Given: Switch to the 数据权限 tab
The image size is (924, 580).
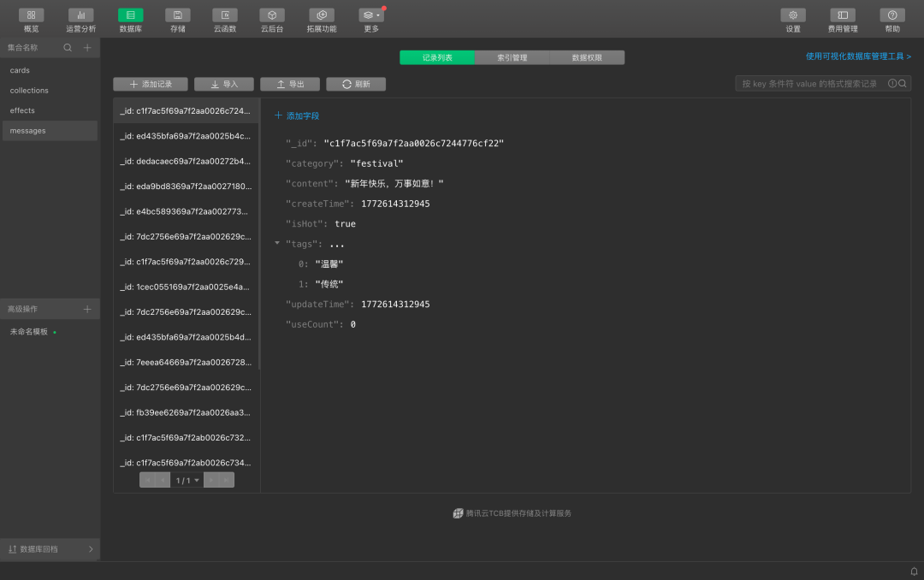Looking at the screenshot, I should [x=587, y=57].
